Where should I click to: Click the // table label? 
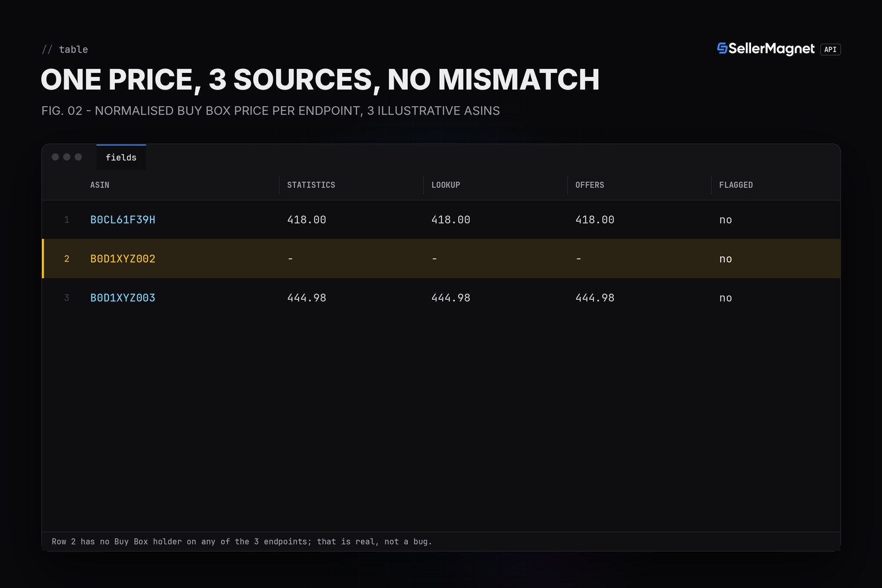(65, 49)
